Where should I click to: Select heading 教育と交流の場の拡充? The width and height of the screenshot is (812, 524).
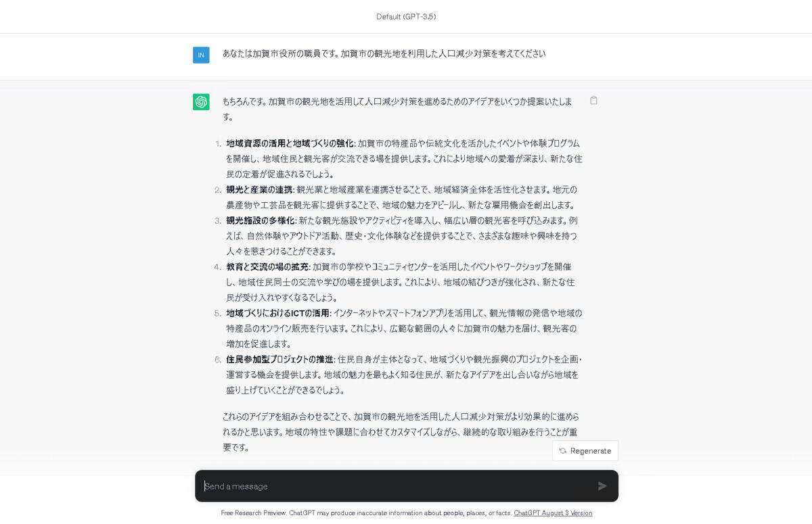pyautogui.click(x=268, y=267)
